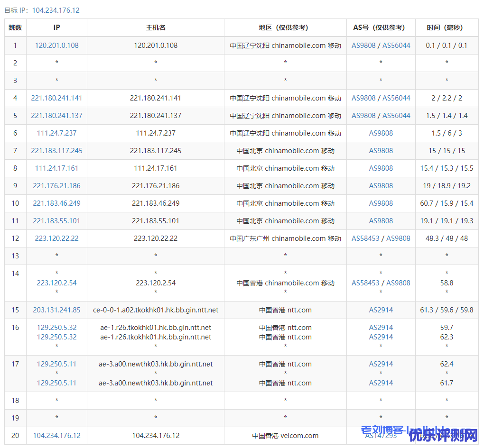Open the 203.131.241.85 IP link
The image size is (484, 448).
tap(57, 310)
